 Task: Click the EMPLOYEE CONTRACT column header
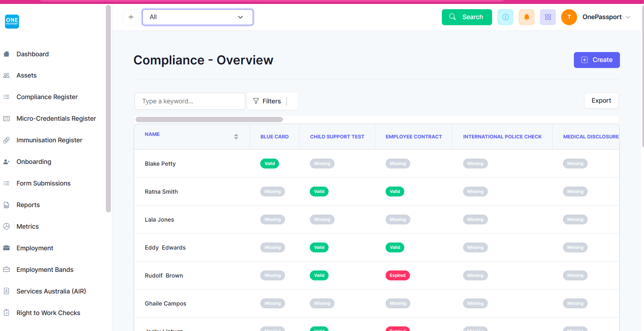point(414,137)
